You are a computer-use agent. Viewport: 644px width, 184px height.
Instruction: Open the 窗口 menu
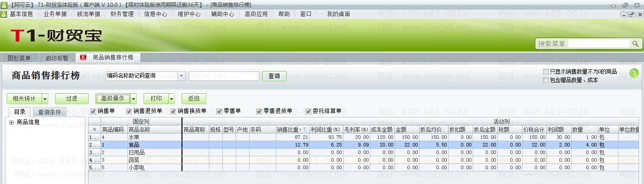306,14
